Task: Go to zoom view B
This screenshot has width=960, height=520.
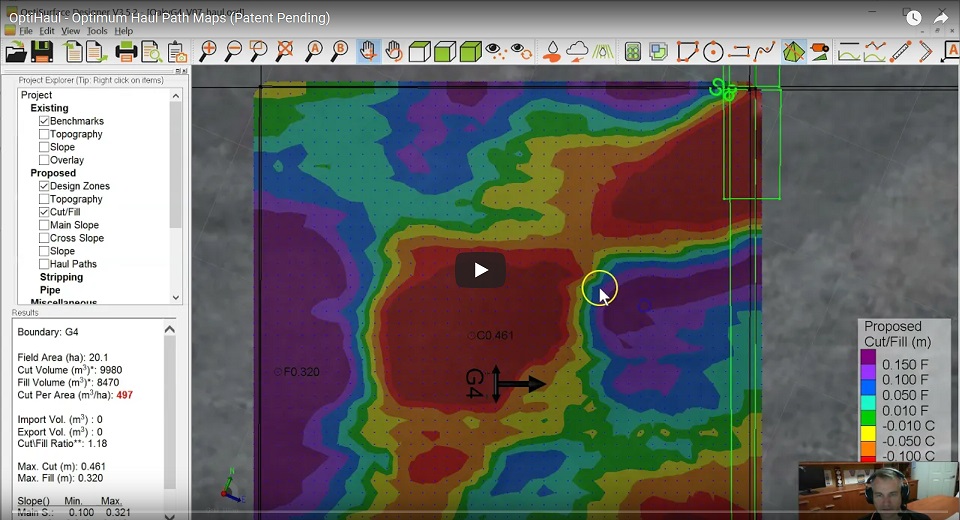Action: [x=339, y=51]
